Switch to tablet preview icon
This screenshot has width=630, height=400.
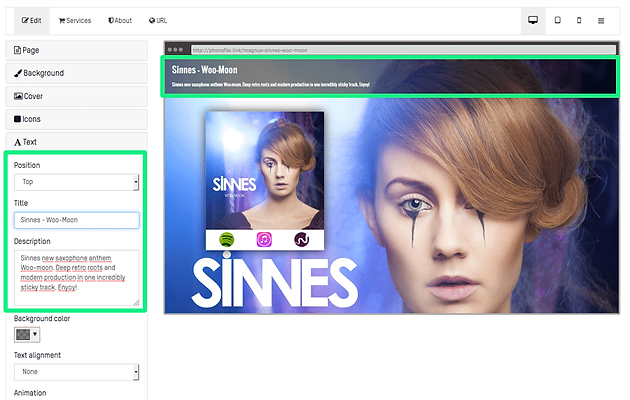pos(557,20)
